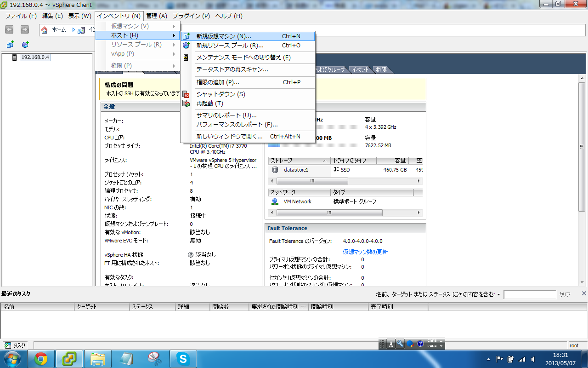Click the house icon in the navigation bar
Screen dimensions: 588x368
[45, 30]
